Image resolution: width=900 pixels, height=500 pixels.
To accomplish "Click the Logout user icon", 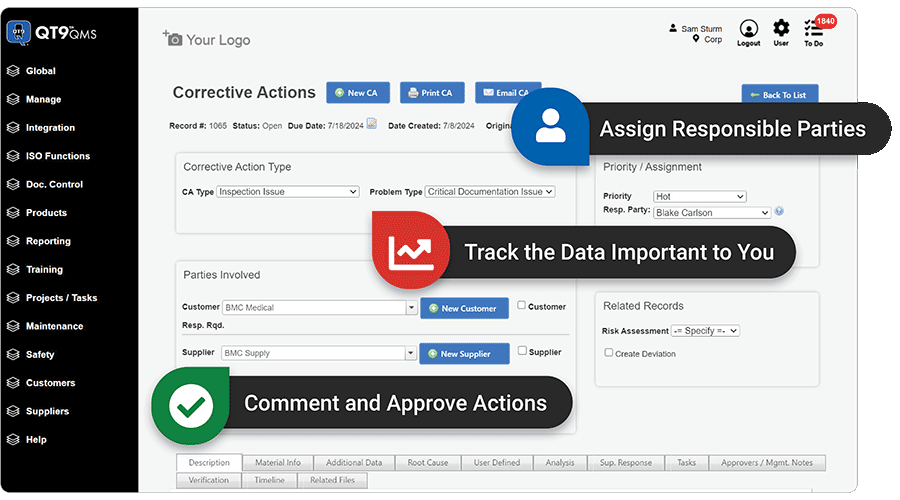I will 748,29.
